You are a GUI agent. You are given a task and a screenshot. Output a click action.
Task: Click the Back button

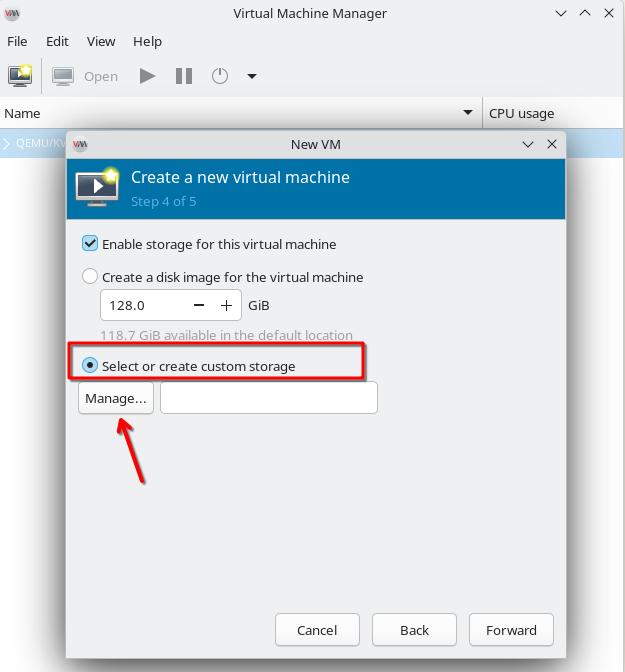[415, 630]
